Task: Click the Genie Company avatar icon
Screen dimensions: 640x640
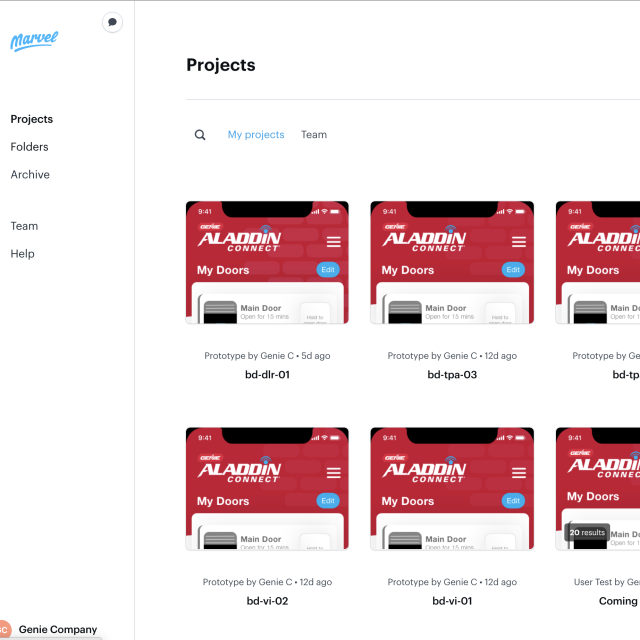Action: pos(4,630)
